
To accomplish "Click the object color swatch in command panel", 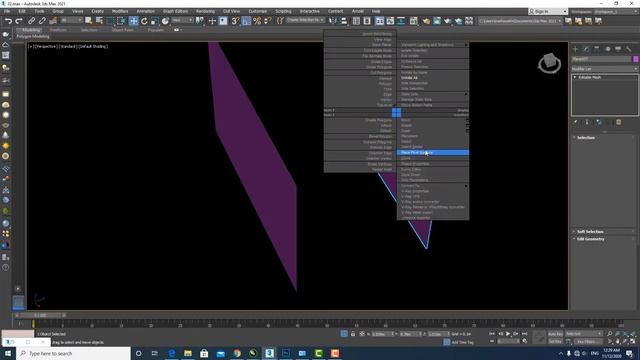I will (636, 59).
